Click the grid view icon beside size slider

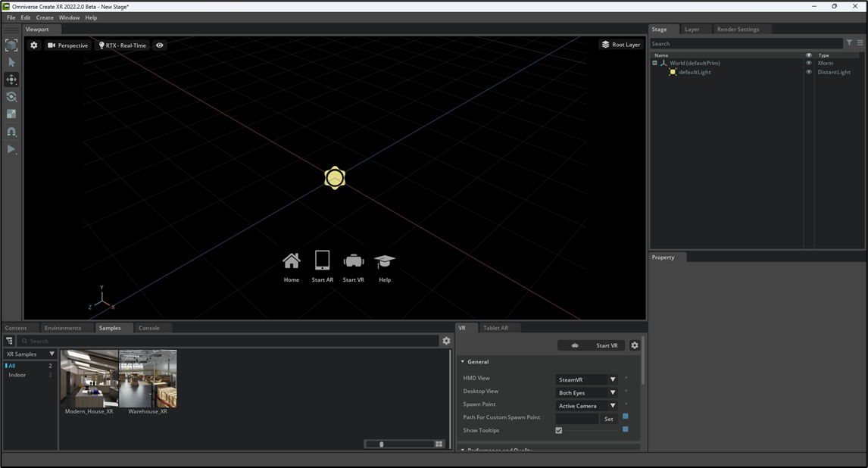439,444
